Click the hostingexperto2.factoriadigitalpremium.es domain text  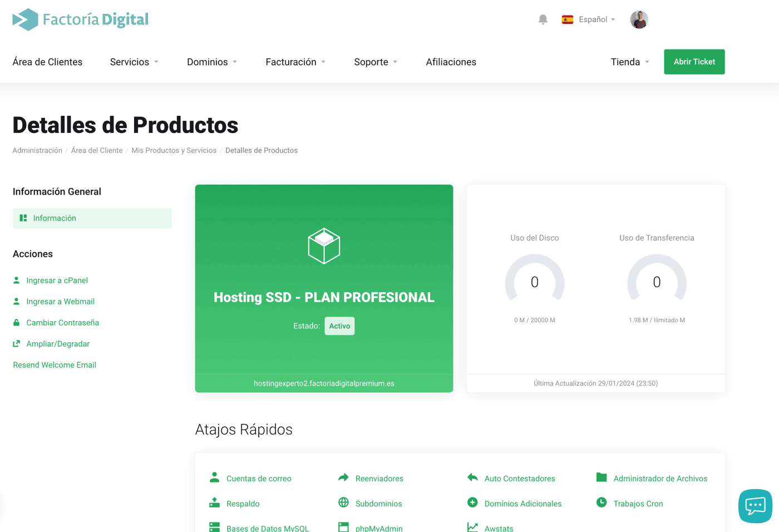[x=324, y=383]
